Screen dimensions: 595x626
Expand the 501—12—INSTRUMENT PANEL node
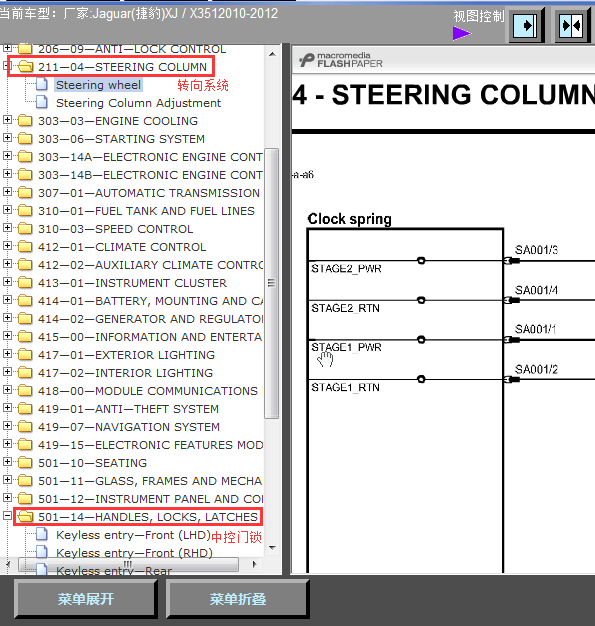[x=7, y=497]
